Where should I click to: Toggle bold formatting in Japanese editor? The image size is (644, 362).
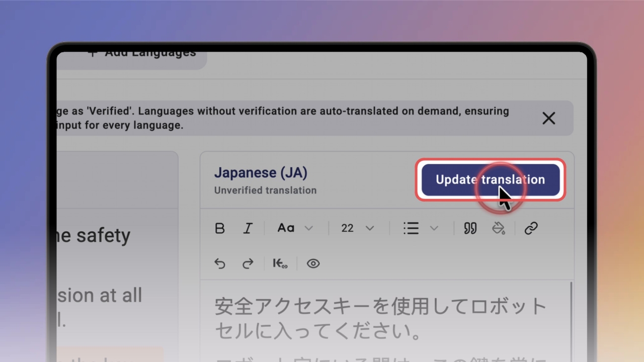point(220,228)
